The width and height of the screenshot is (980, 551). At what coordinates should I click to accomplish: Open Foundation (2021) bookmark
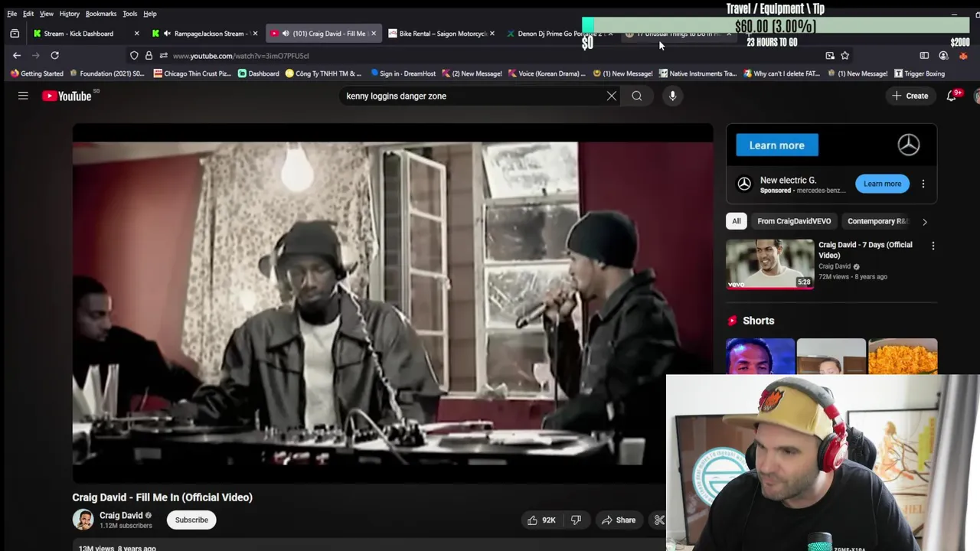pyautogui.click(x=106, y=73)
